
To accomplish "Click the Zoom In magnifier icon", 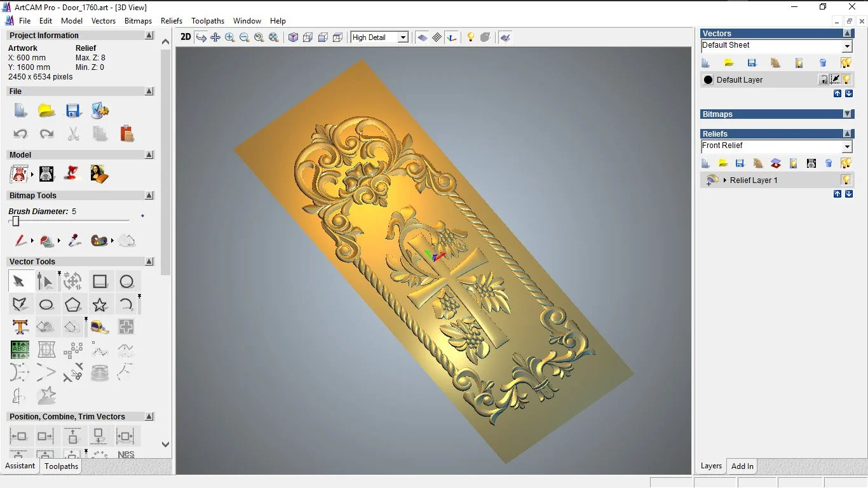I will (230, 37).
